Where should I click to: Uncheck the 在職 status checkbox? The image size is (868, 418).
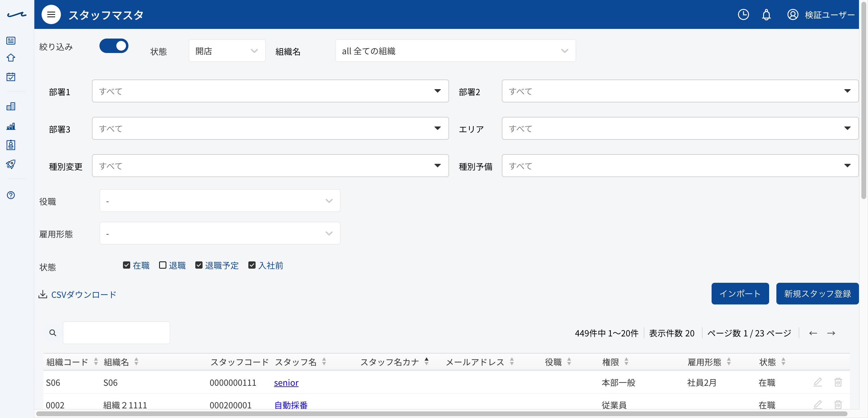126,265
